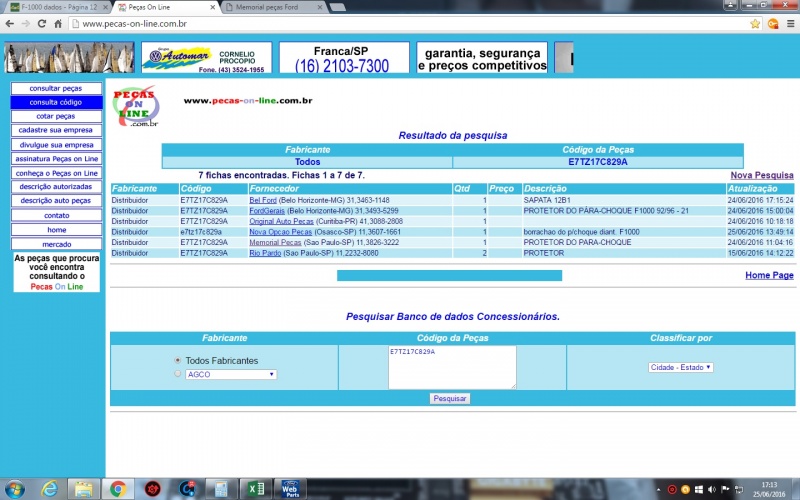The width and height of the screenshot is (800, 500).
Task: Open the Rio Pardo supplier link
Action: (x=265, y=253)
